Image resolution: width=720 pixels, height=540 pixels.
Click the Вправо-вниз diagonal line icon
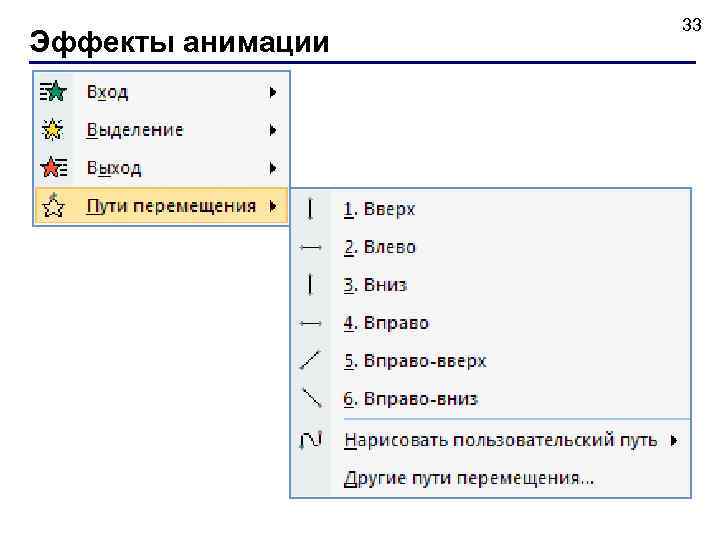(311, 398)
